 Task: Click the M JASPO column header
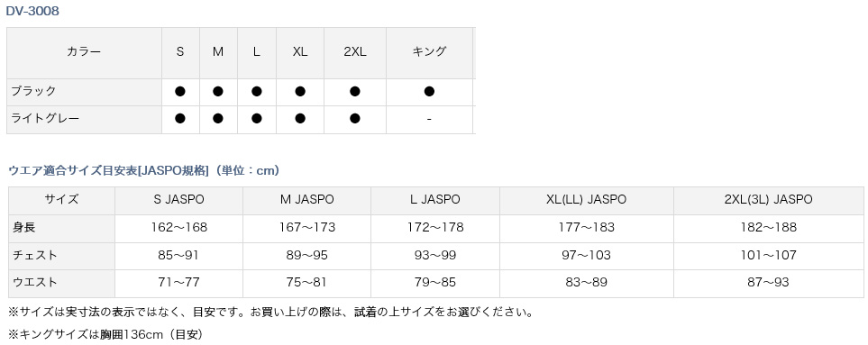[x=307, y=200]
